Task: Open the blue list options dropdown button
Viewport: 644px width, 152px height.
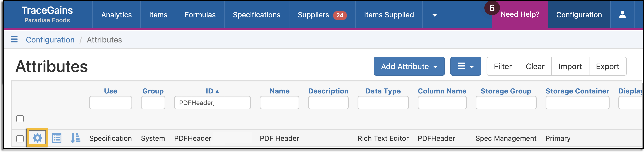Action: pyautogui.click(x=466, y=66)
